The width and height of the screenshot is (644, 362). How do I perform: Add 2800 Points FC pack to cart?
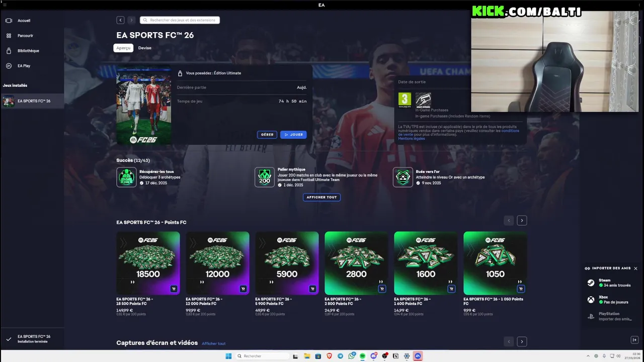[382, 289]
